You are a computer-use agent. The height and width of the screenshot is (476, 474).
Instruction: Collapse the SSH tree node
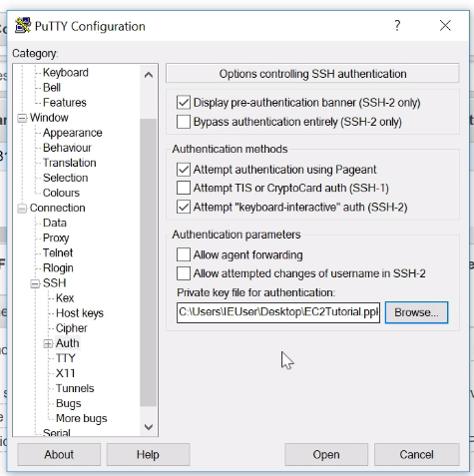(x=35, y=283)
